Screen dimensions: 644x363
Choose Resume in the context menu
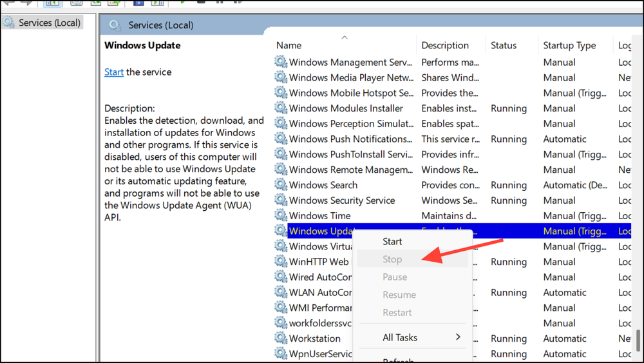point(399,295)
